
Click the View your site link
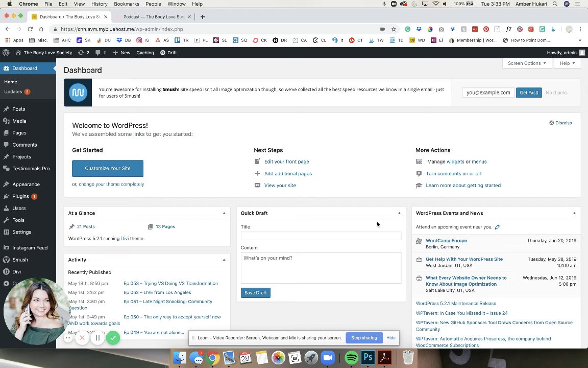tap(280, 186)
